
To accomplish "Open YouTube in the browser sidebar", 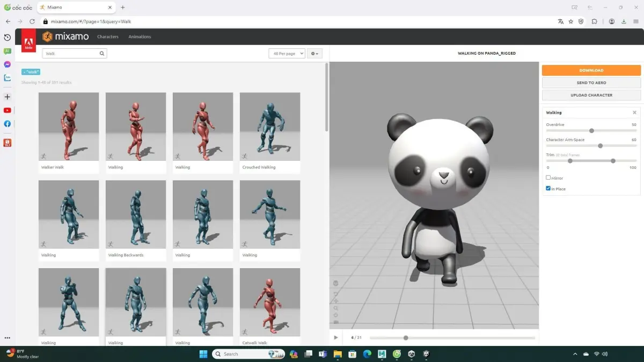I will click(8, 110).
